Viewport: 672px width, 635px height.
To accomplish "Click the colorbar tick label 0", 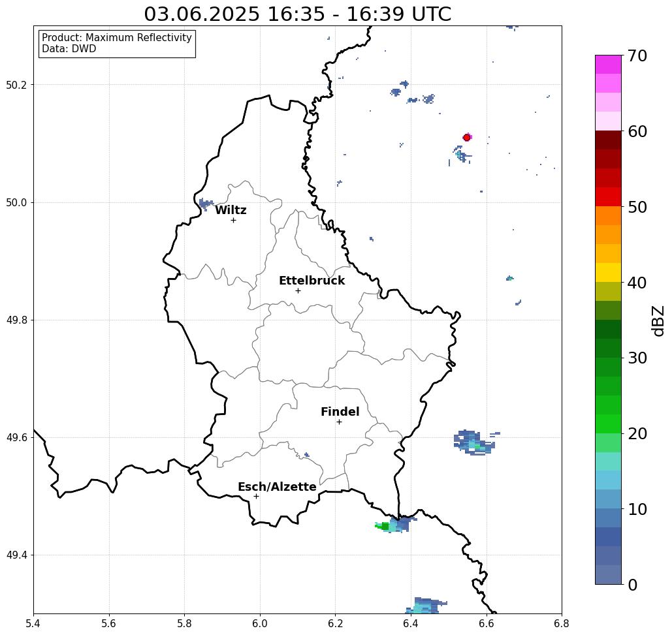I will click(x=633, y=585).
